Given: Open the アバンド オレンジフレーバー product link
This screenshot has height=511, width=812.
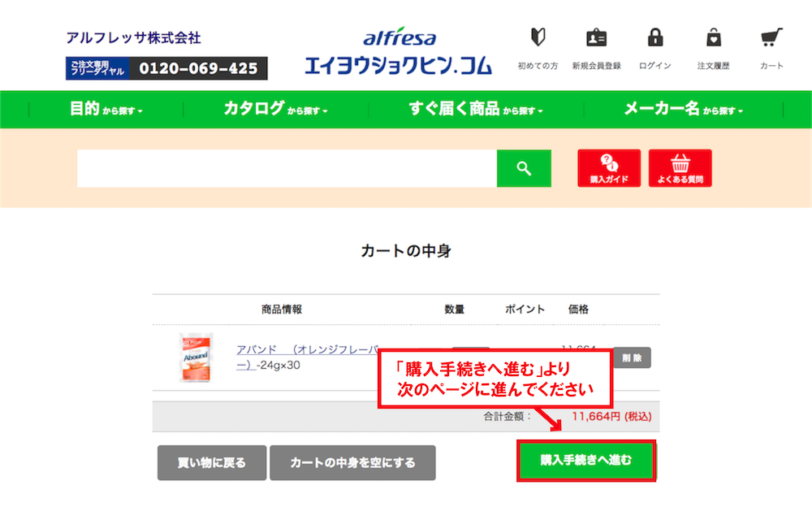Looking at the screenshot, I should [x=307, y=350].
